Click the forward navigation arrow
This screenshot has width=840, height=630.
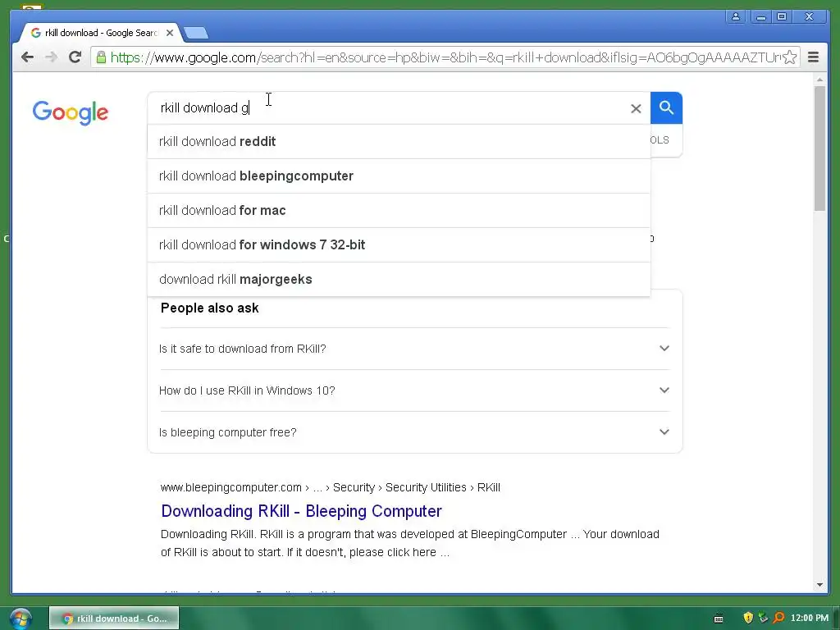[51, 57]
